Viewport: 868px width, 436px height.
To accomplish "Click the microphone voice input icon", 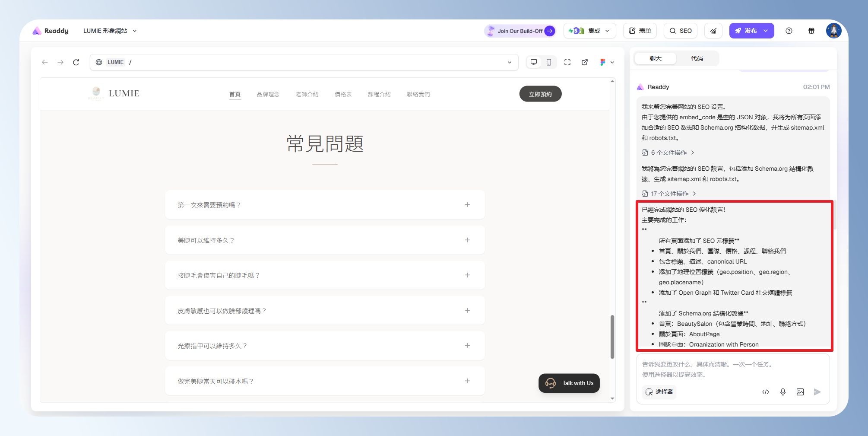I will 783,392.
